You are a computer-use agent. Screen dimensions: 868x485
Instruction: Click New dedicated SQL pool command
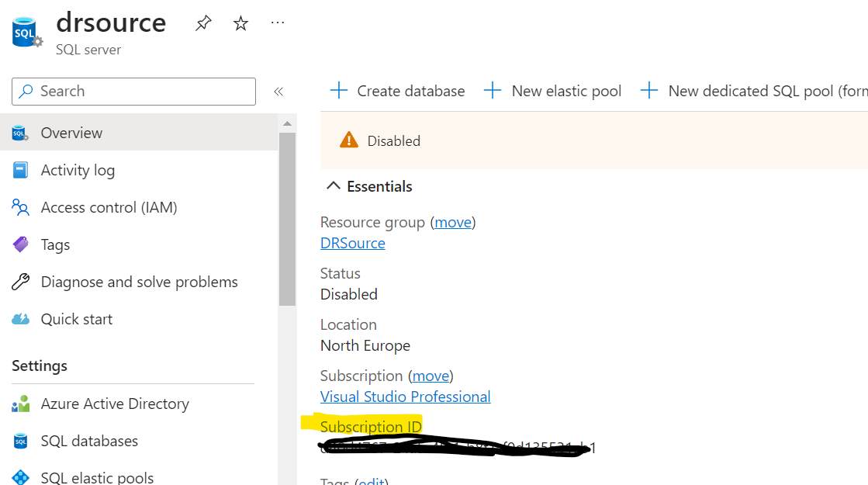click(x=754, y=90)
